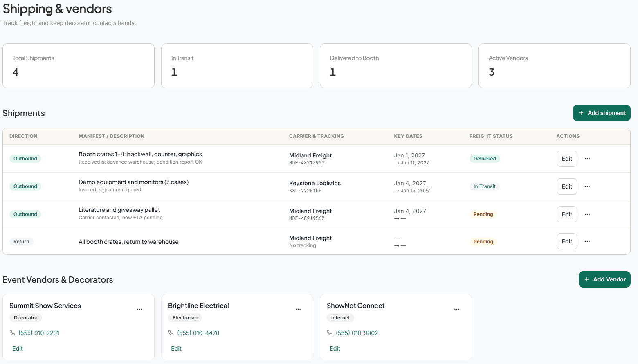The width and height of the screenshot is (638, 364).
Task: Click the Return direction badge
Action: (21, 242)
